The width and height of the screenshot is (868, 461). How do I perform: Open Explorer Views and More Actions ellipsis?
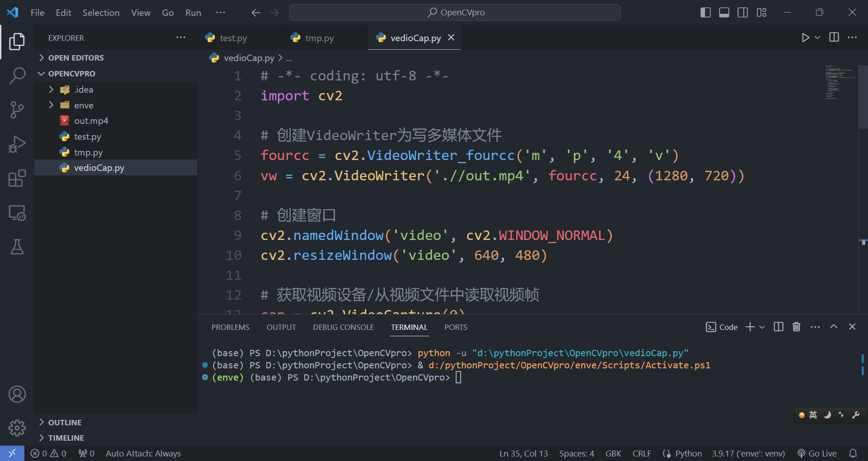[181, 38]
